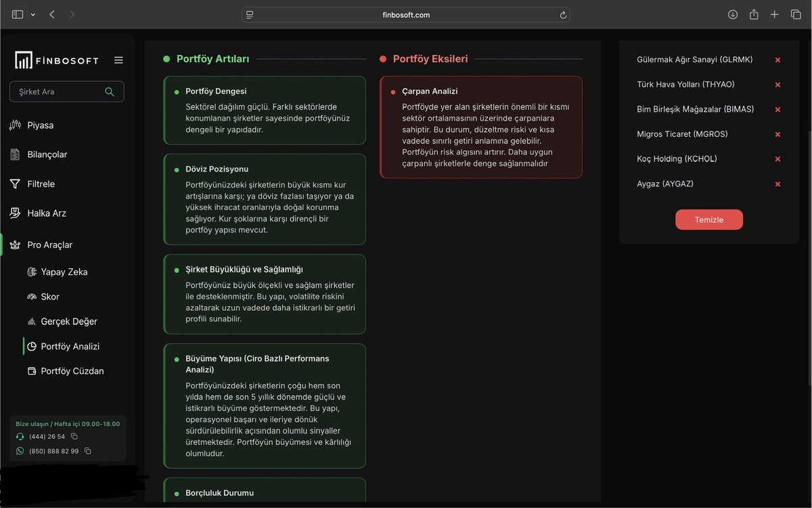This screenshot has width=812, height=508.
Task: Remove Koç Holding (KCHOL) from list
Action: click(777, 159)
